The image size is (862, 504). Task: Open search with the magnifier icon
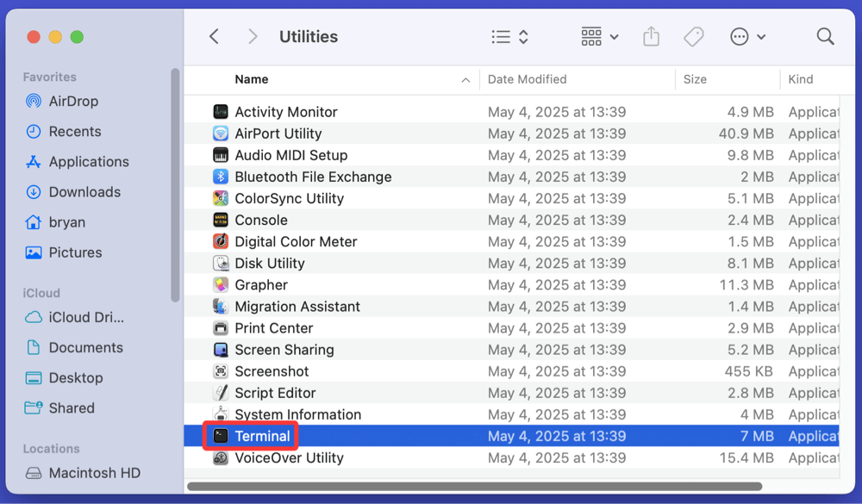tap(825, 36)
